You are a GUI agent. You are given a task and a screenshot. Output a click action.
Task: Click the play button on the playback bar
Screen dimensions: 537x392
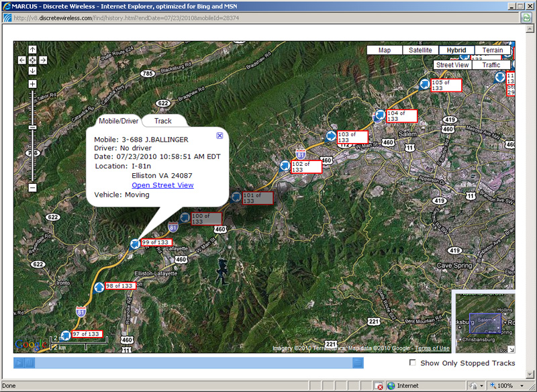pyautogui.click(x=19, y=363)
